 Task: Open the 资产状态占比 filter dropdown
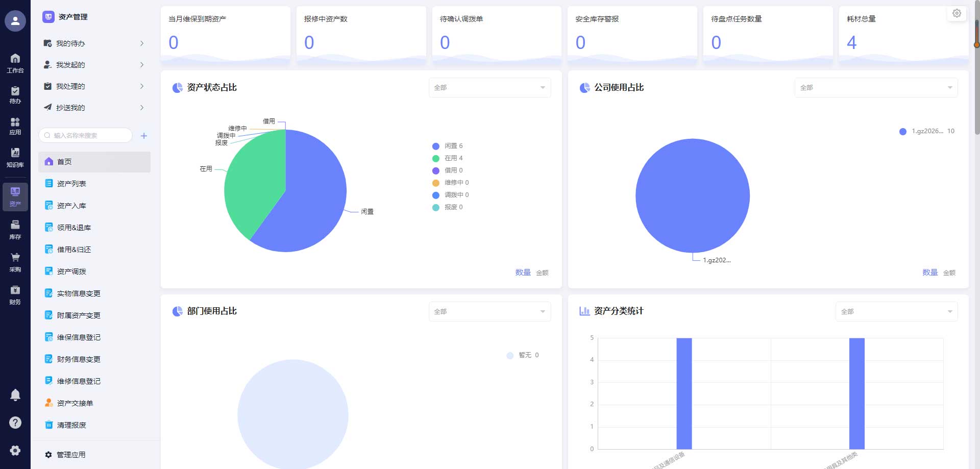(489, 88)
